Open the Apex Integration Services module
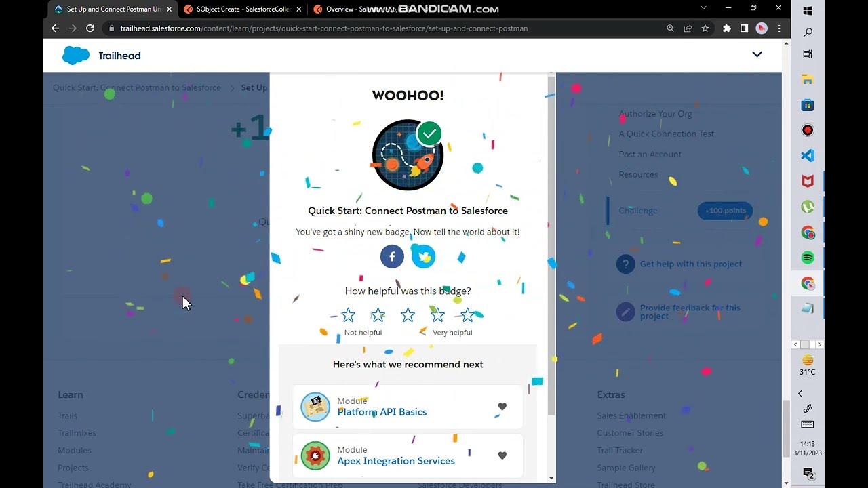 396,461
